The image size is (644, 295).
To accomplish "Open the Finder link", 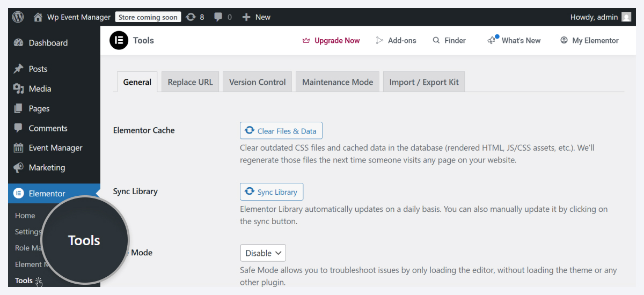I will point(455,40).
